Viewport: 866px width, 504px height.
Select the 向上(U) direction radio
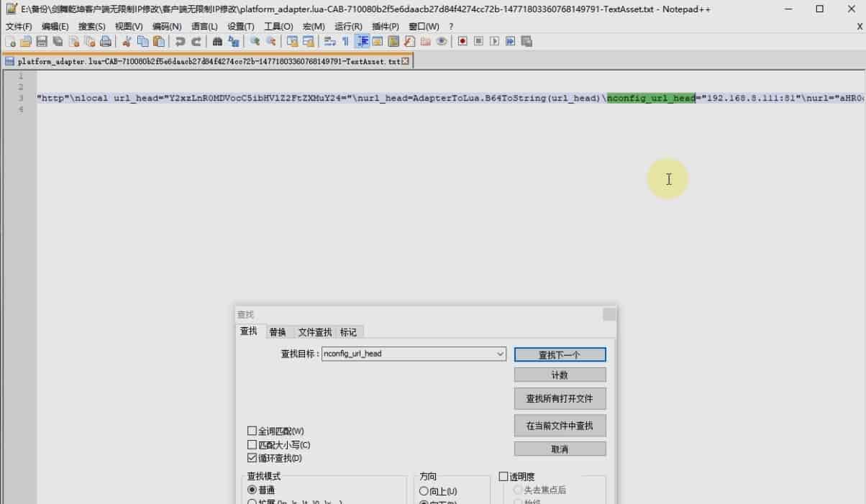click(x=424, y=491)
